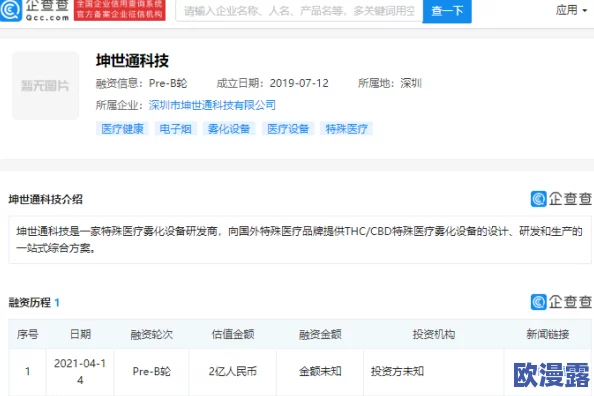Select the 雾化设备 tag
The image size is (594, 396).
(229, 129)
